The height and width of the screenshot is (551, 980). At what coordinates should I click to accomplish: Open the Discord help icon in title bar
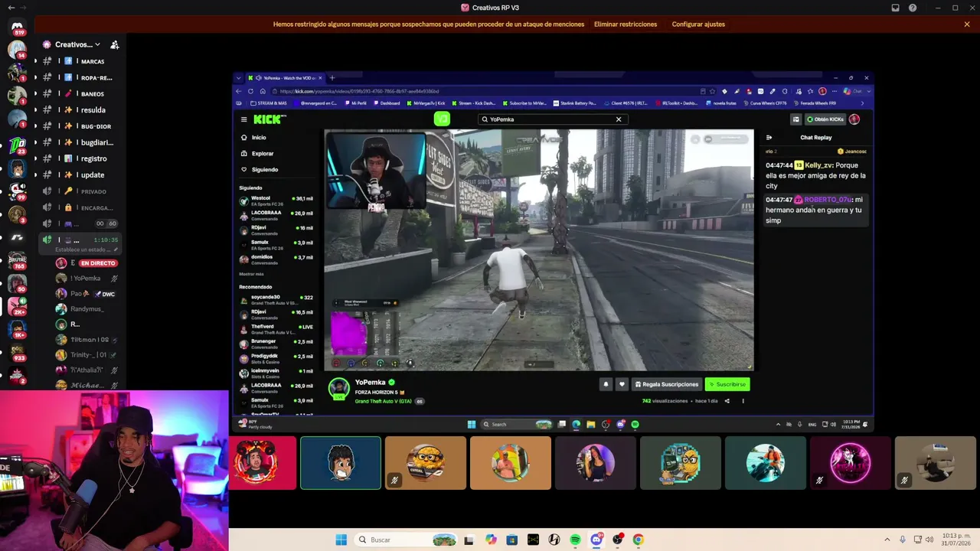[913, 8]
